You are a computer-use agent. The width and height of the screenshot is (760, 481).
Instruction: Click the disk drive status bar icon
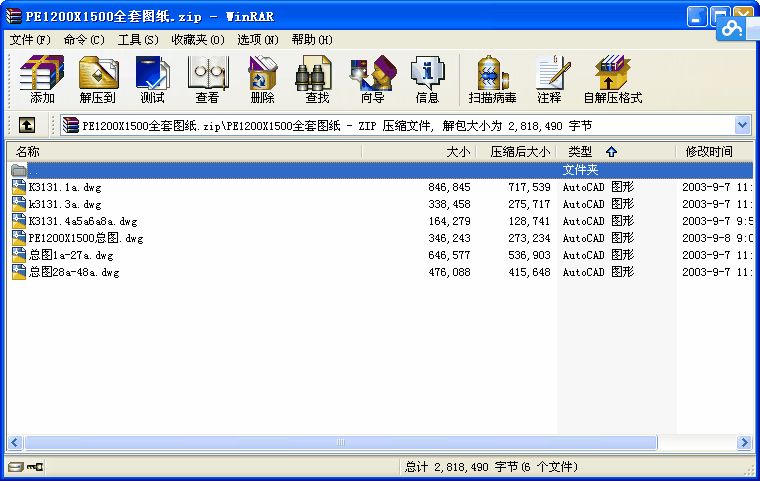[x=16, y=467]
